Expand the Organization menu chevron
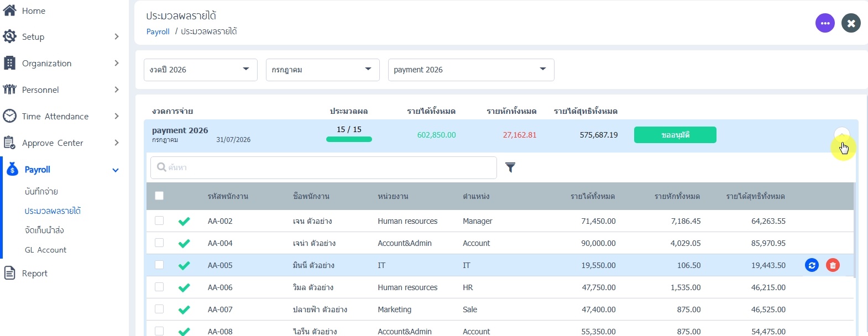Screen dimensions: 868x336 click(x=116, y=63)
